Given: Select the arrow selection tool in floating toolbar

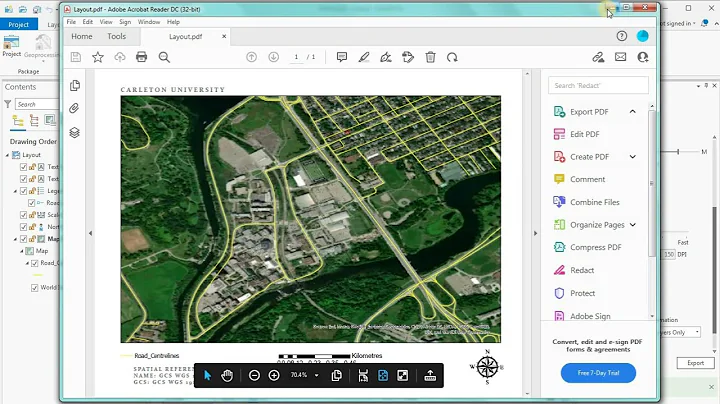Looking at the screenshot, I should click(x=207, y=376).
